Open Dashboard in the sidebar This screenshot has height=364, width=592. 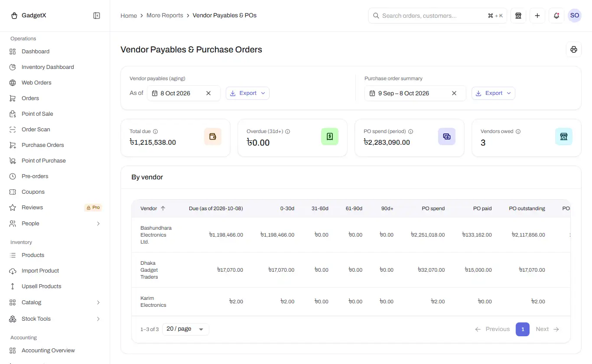coord(55,52)
